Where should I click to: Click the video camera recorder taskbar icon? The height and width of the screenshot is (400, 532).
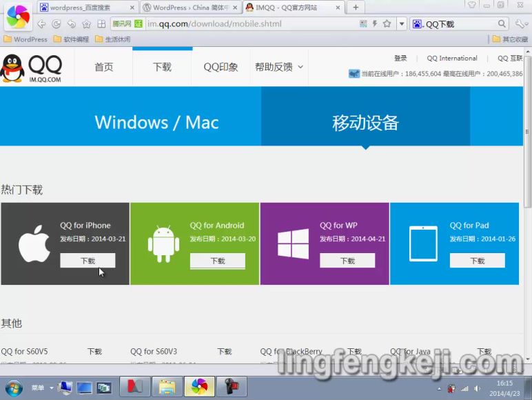(x=232, y=387)
